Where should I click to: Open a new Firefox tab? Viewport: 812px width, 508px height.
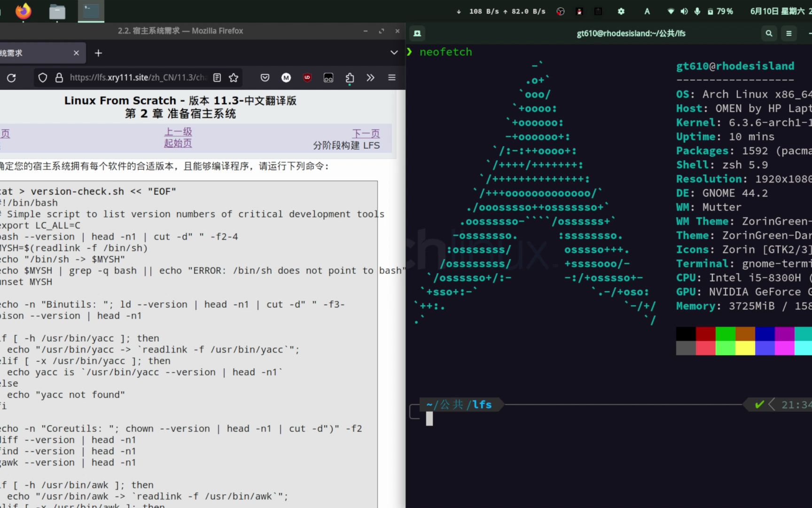[98, 53]
